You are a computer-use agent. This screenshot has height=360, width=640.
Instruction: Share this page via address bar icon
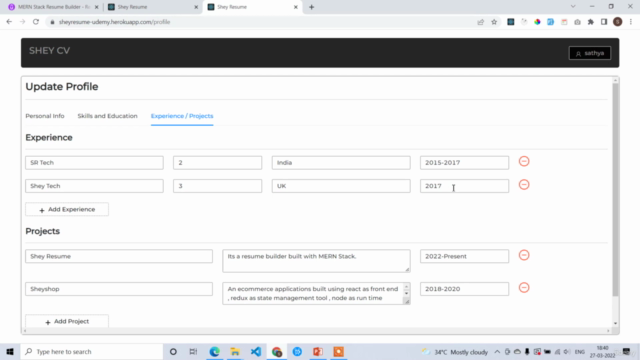tap(480, 22)
